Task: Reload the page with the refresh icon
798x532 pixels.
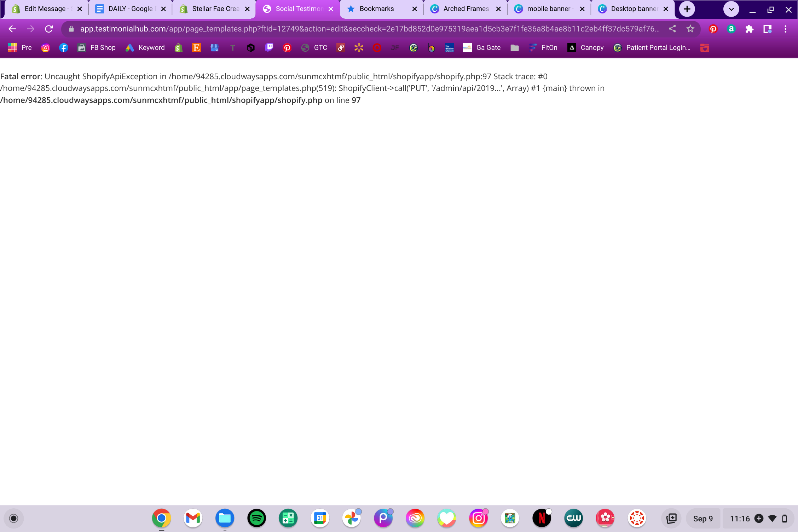Action: point(49,29)
